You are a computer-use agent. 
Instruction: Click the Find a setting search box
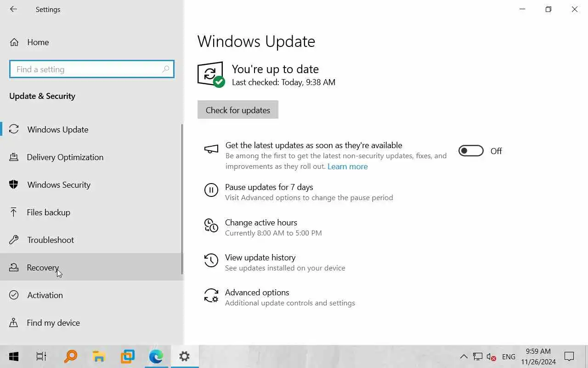(x=92, y=69)
